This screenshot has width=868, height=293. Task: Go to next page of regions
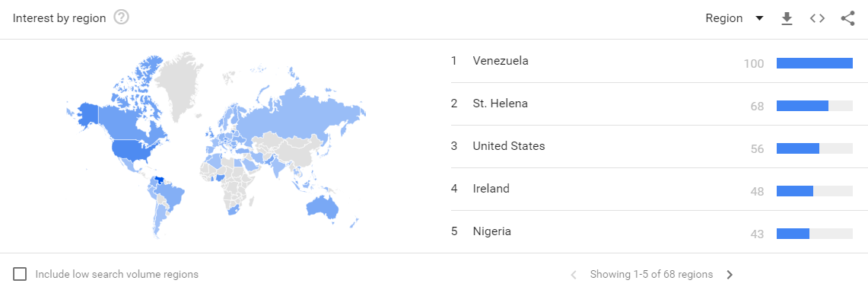click(730, 274)
